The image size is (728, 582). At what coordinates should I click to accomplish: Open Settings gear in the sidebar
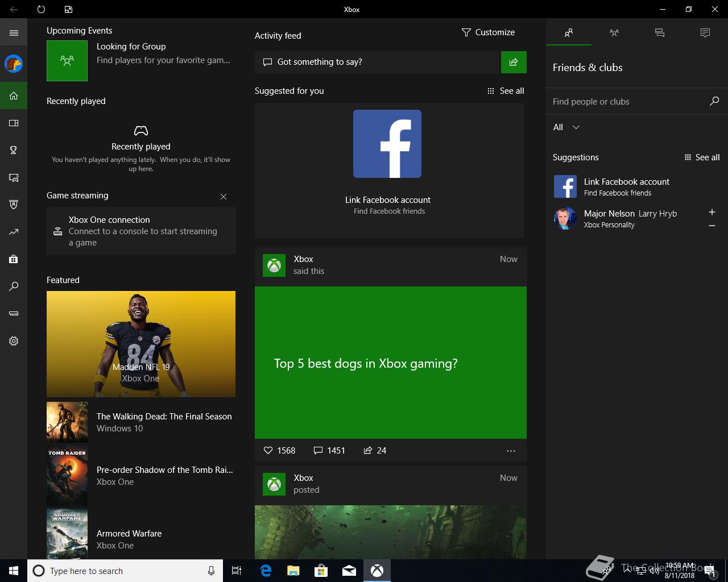(14, 341)
